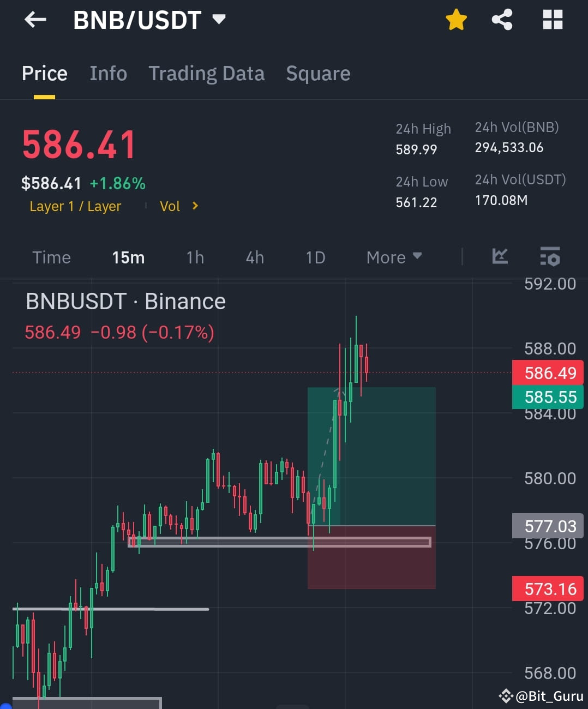The width and height of the screenshot is (588, 709).
Task: Tap the star to unfavorite BNB/USDT
Action: click(456, 20)
